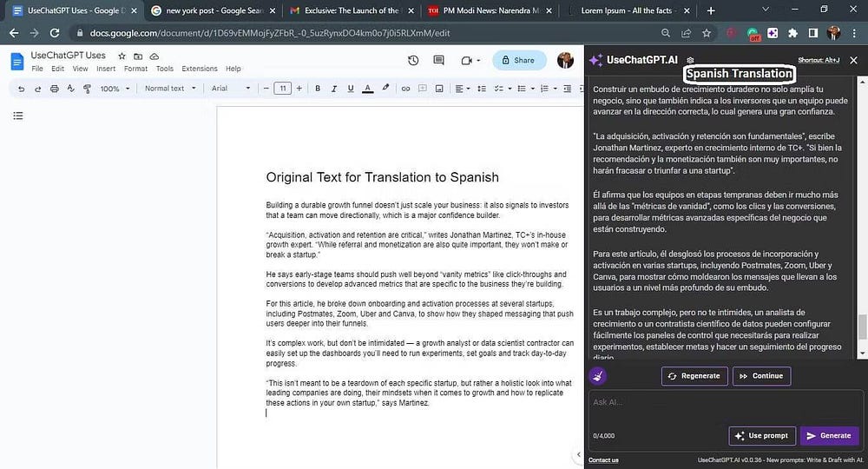868x469 pixels.
Task: Click the Ask AI input field
Action: pos(720,402)
